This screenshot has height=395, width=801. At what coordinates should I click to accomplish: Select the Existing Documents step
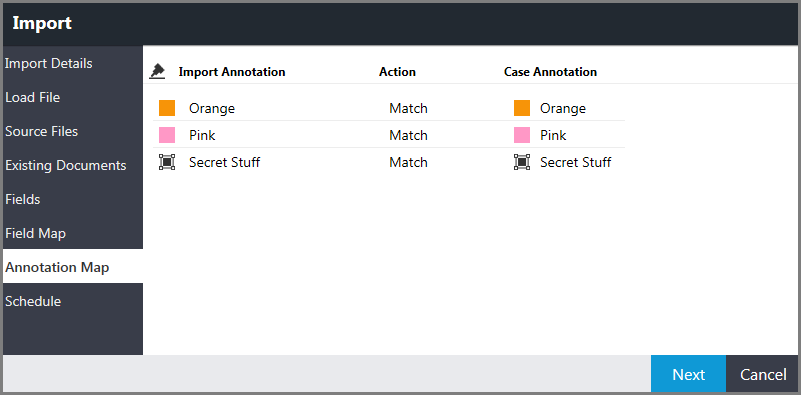73,166
